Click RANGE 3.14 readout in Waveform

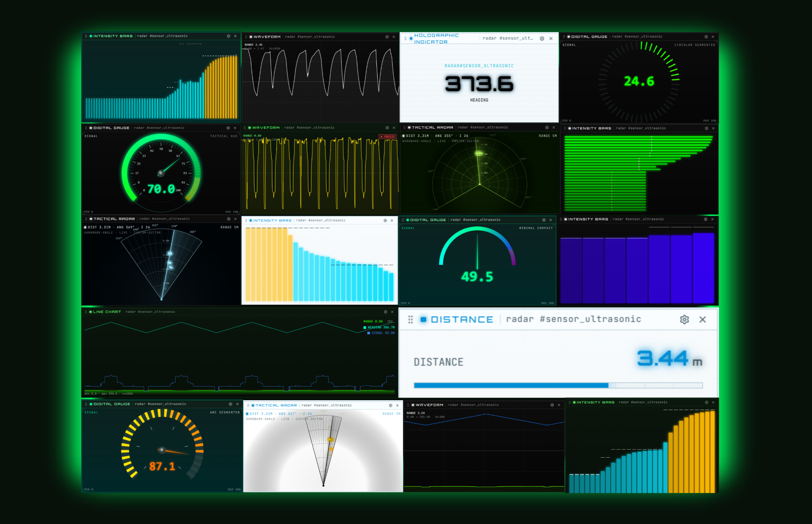pyautogui.click(x=416, y=413)
